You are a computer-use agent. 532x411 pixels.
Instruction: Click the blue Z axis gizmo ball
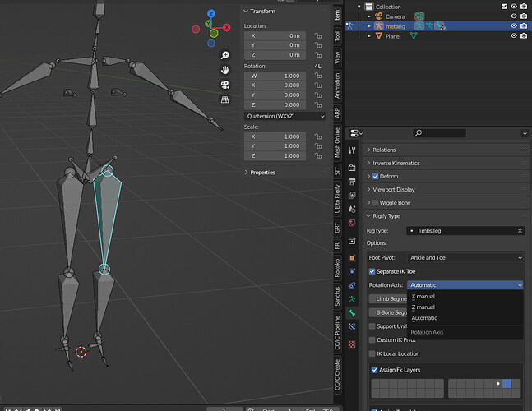point(211,14)
